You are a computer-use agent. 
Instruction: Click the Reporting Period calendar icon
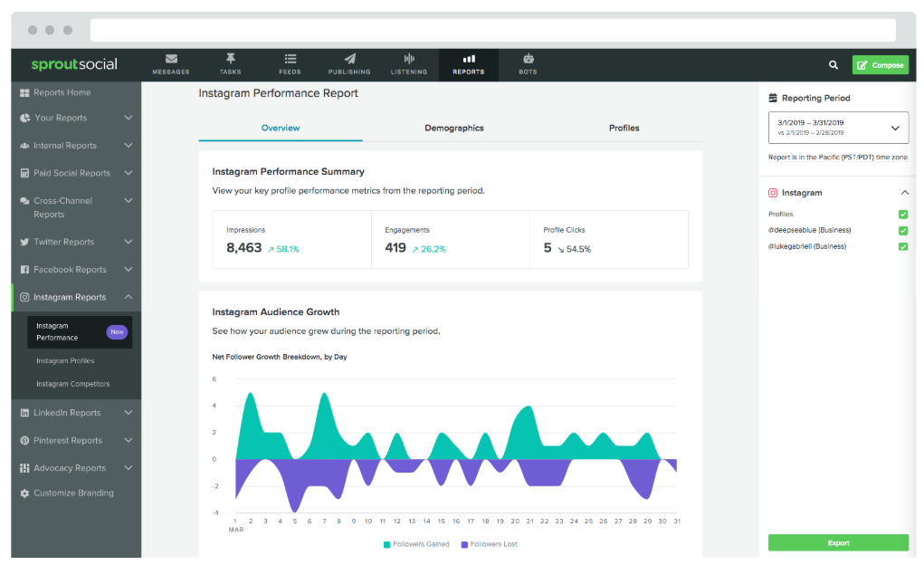coord(773,98)
